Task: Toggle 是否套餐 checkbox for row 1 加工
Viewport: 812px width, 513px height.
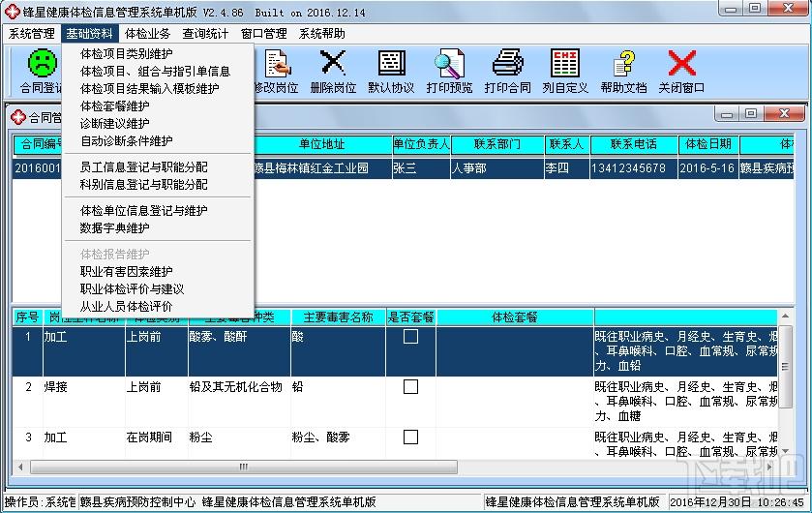Action: coord(410,337)
